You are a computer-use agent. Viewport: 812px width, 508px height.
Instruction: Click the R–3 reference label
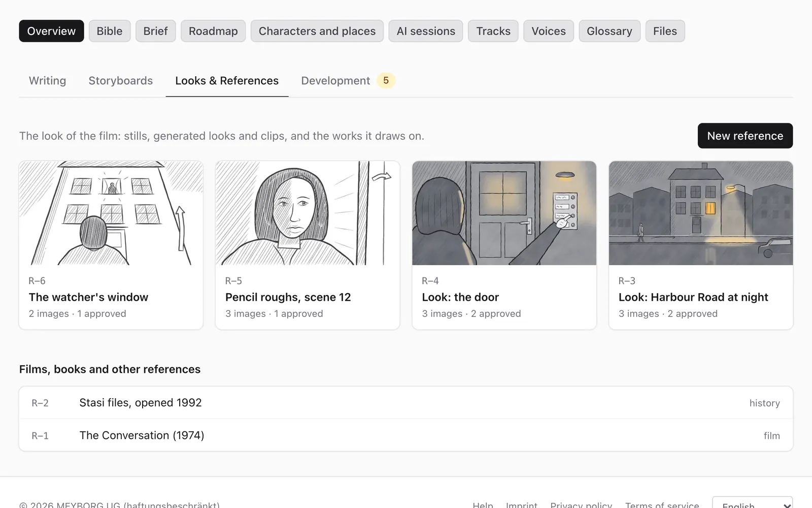point(627,281)
